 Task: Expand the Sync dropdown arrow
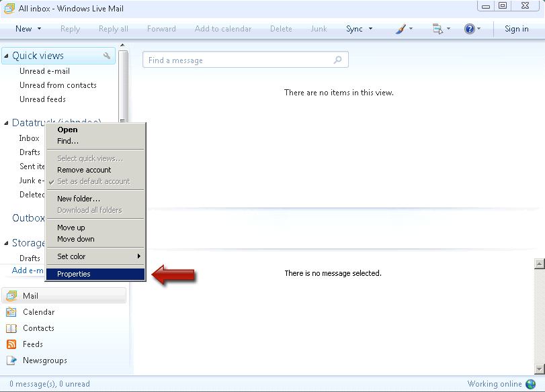click(370, 29)
